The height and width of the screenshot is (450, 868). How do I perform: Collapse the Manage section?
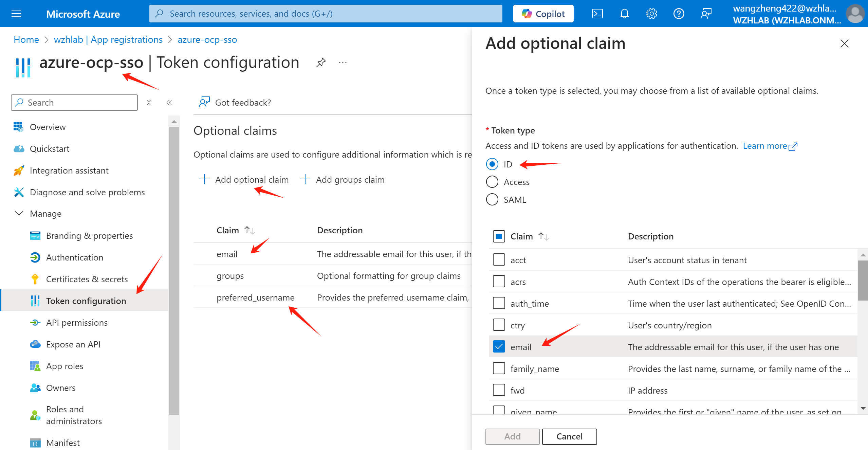19,214
